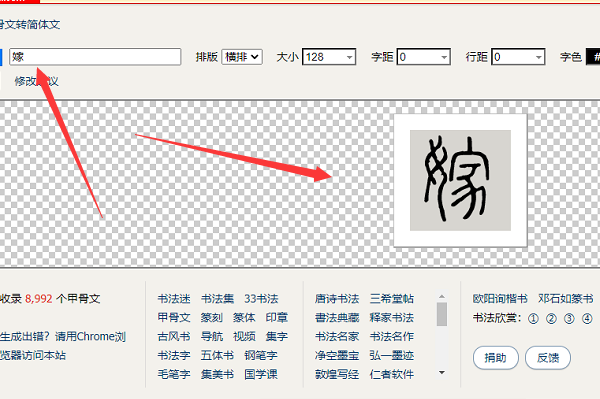Open 书法欣赏 page ④
The width and height of the screenshot is (600, 399).
click(x=587, y=318)
